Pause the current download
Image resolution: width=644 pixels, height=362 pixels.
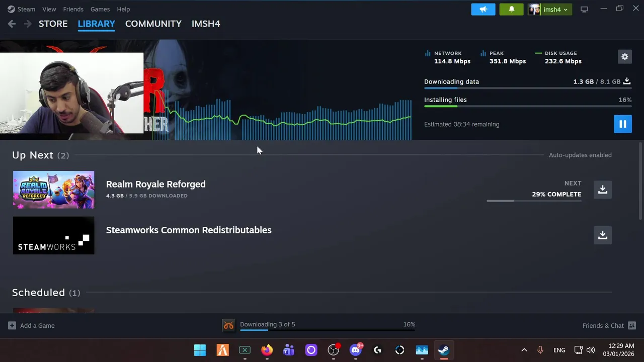[x=623, y=124]
